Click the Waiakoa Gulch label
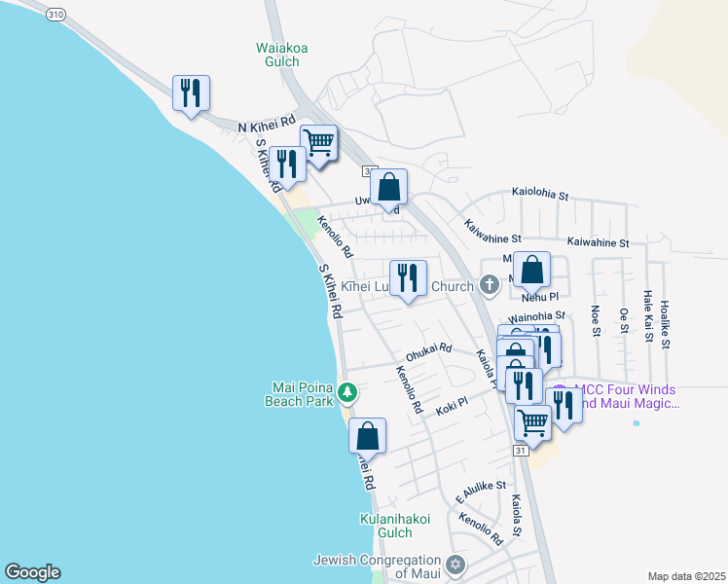This screenshot has width=728, height=584. click(x=282, y=55)
